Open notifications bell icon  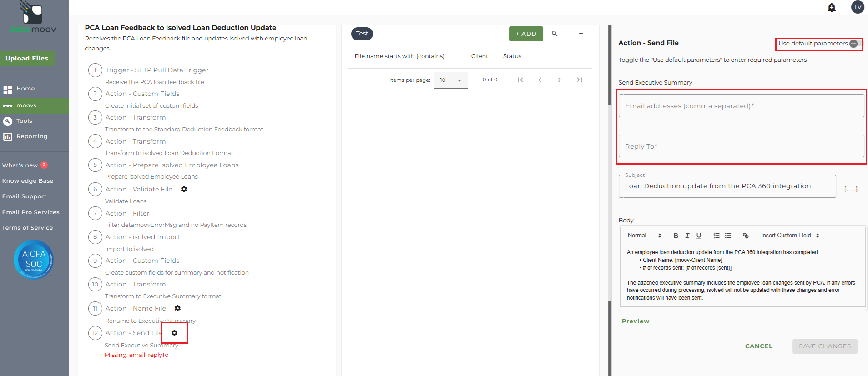(x=832, y=7)
